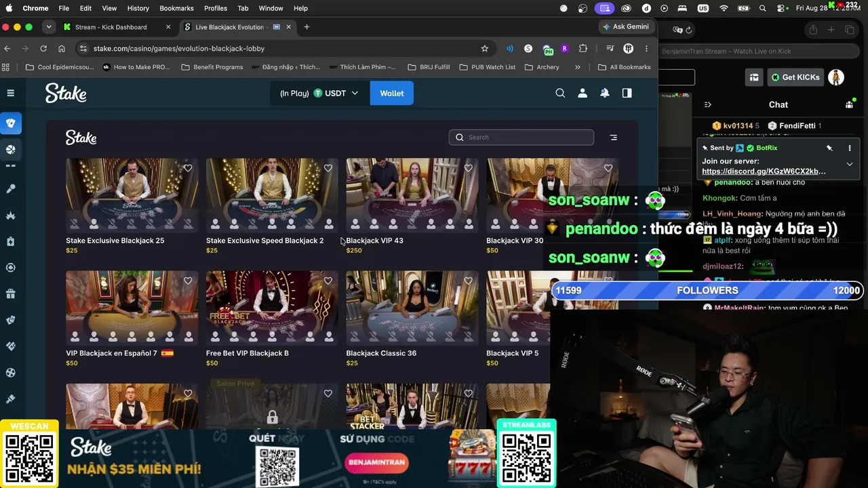The height and width of the screenshot is (488, 868).
Task: Bookmark this page with the star icon
Action: point(485,49)
